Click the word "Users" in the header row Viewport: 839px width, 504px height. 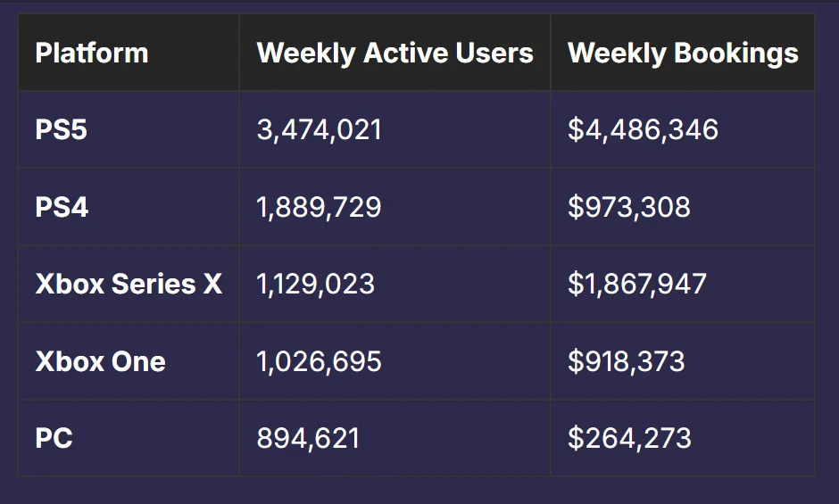[493, 53]
